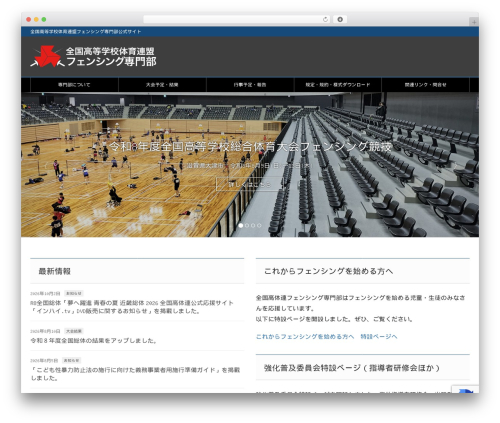Open the 専門部について menu
The width and height of the screenshot is (500, 423).
(x=74, y=85)
